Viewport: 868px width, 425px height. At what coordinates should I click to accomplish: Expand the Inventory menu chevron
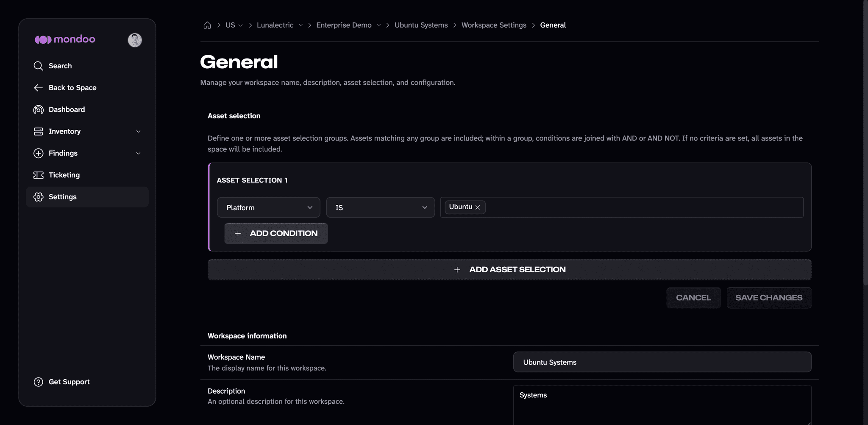click(x=138, y=131)
